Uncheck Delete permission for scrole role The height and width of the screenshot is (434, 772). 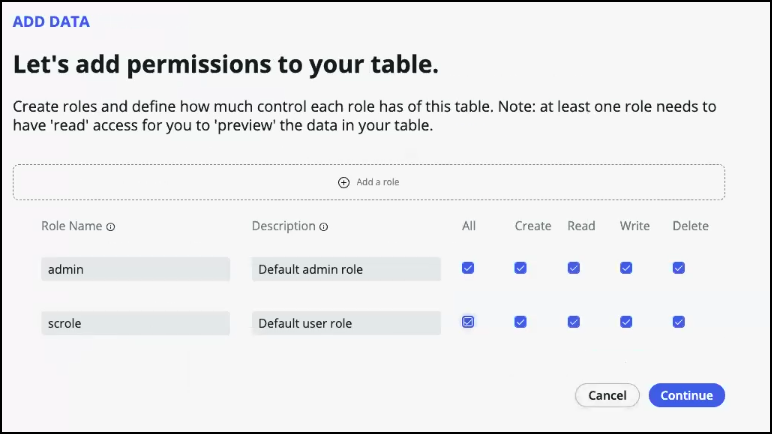[679, 322]
